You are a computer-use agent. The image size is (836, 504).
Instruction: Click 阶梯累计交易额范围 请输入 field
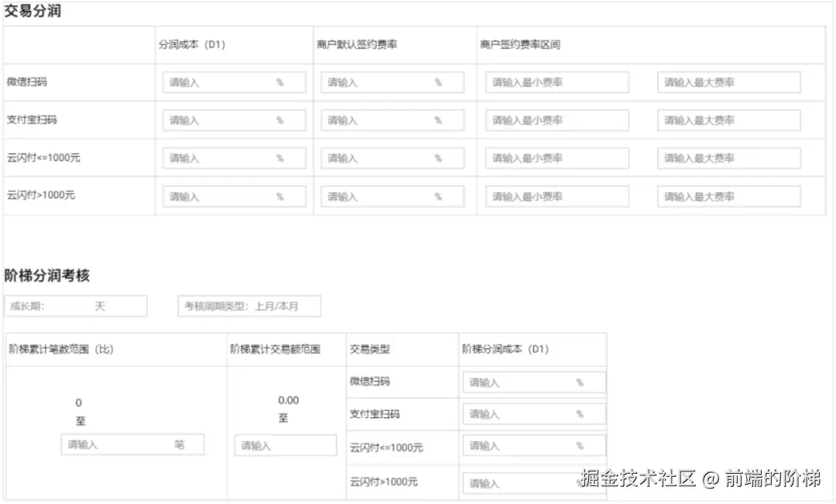[x=285, y=444]
